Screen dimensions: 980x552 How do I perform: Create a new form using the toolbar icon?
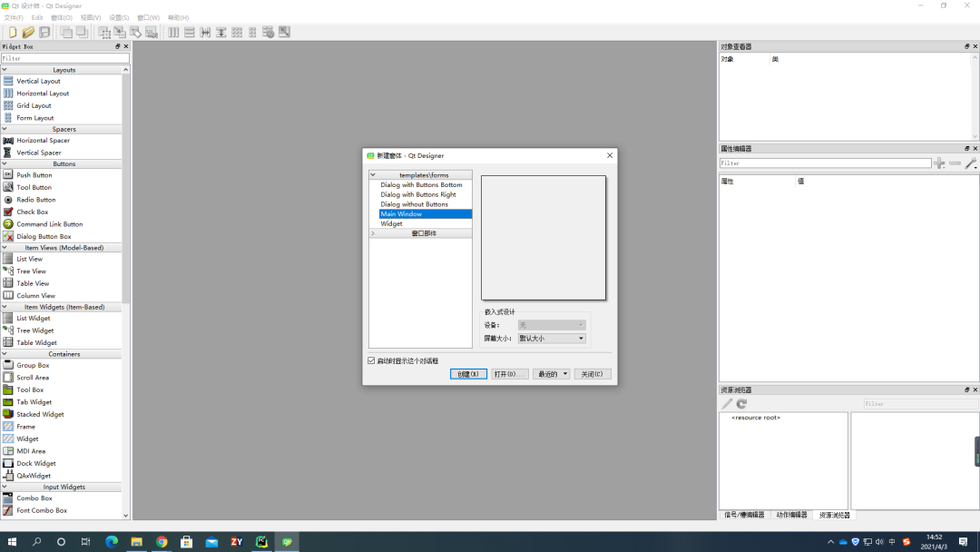coord(12,32)
